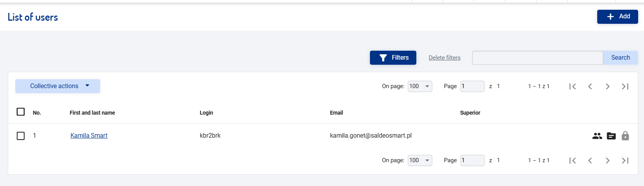Screen dimensions: 644x186
Task: Go to last page in bottom pagination
Action: 625,161
